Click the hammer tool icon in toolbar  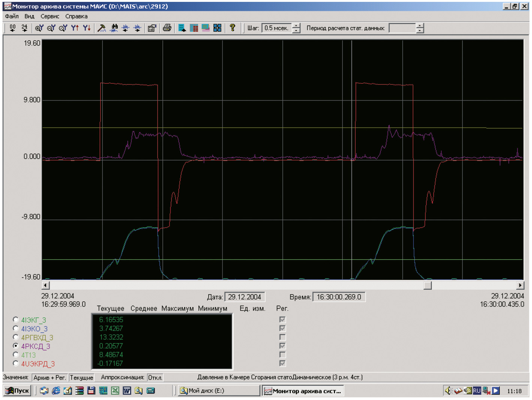(x=102, y=28)
